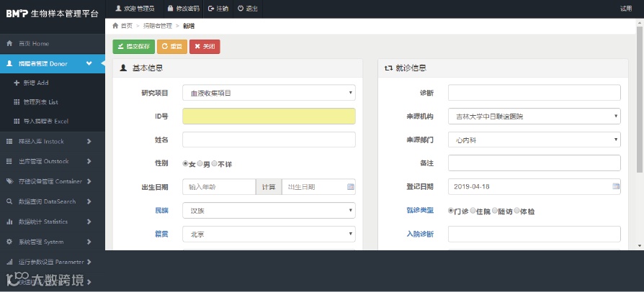Click 试用 text at top right
This screenshot has width=644, height=292.
(x=626, y=9)
